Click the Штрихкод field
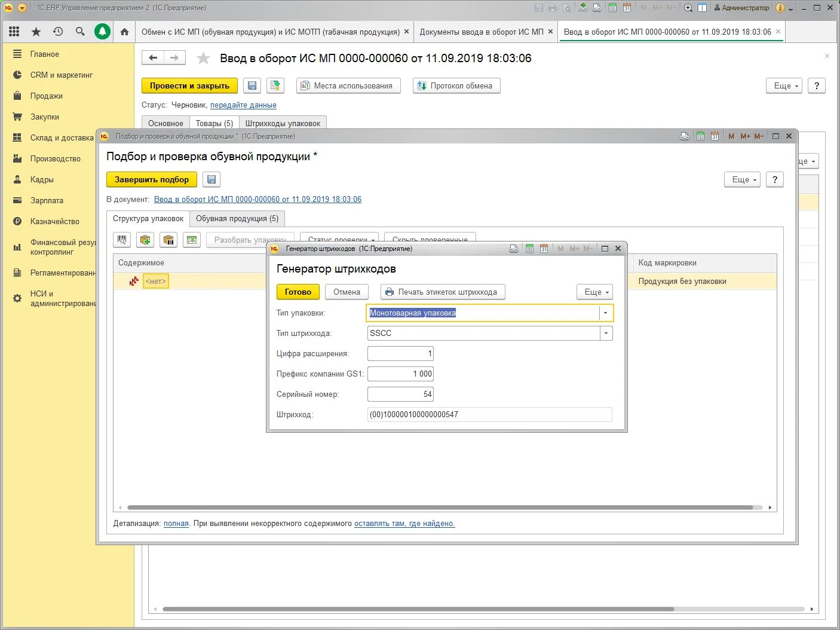Screen dimensions: 840x630 490,414
